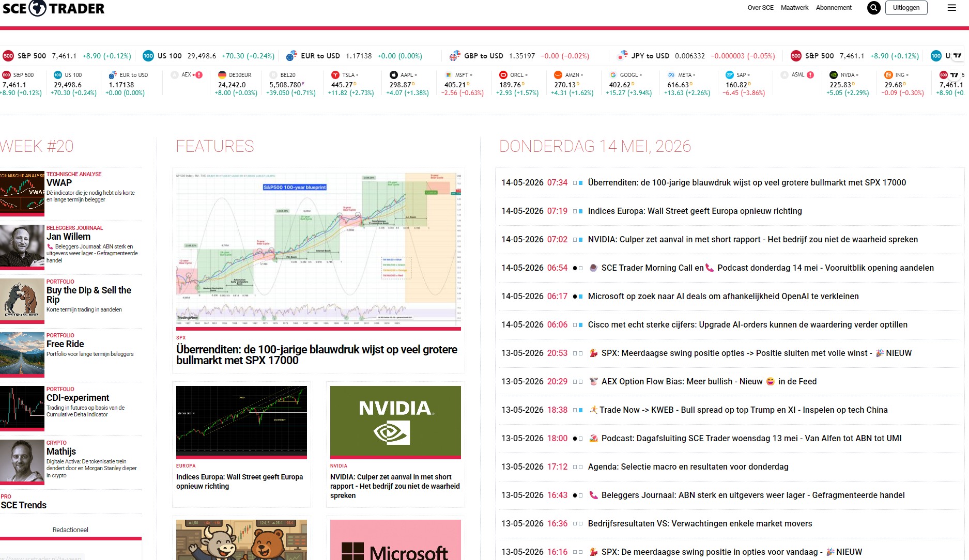Open the hamburger menu icon

[x=951, y=8]
